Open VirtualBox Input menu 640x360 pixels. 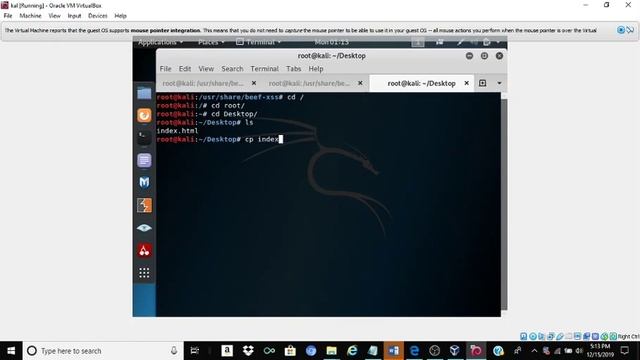tap(74, 16)
